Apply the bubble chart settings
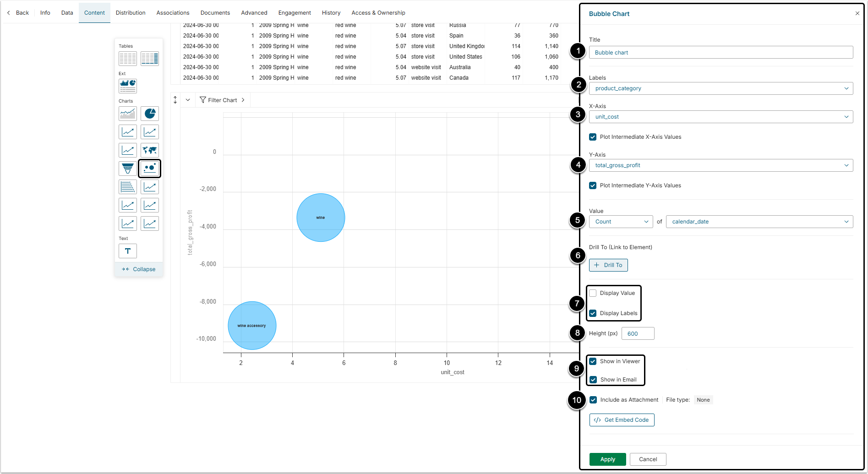 pyautogui.click(x=607, y=459)
